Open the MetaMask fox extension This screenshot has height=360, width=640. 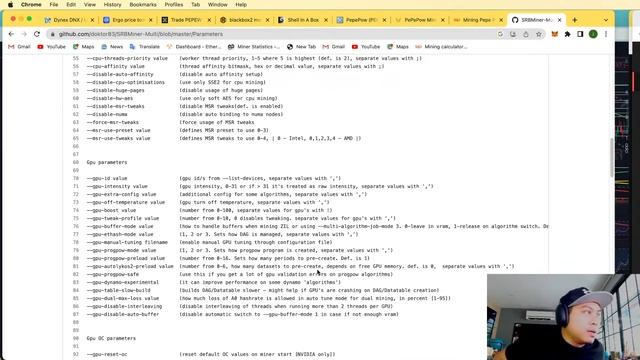tap(555, 34)
